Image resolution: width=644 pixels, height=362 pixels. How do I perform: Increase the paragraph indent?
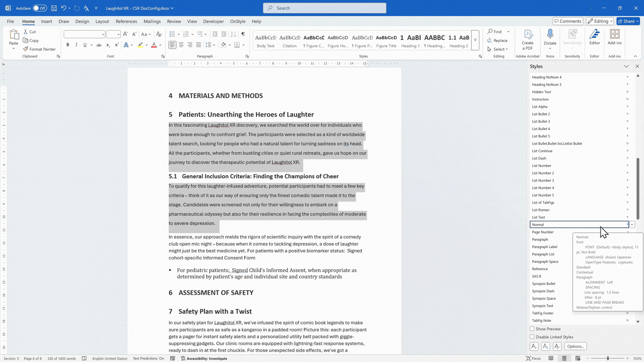[x=224, y=34]
